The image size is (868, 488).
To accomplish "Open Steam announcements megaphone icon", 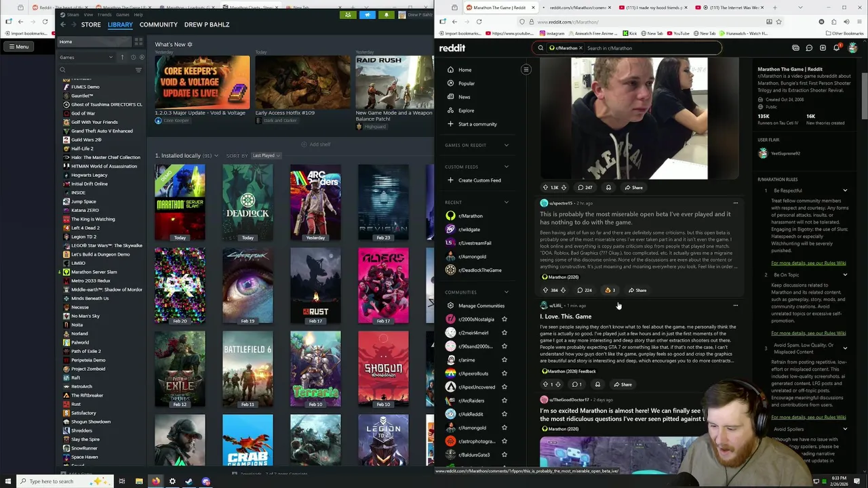I will coord(368,14).
